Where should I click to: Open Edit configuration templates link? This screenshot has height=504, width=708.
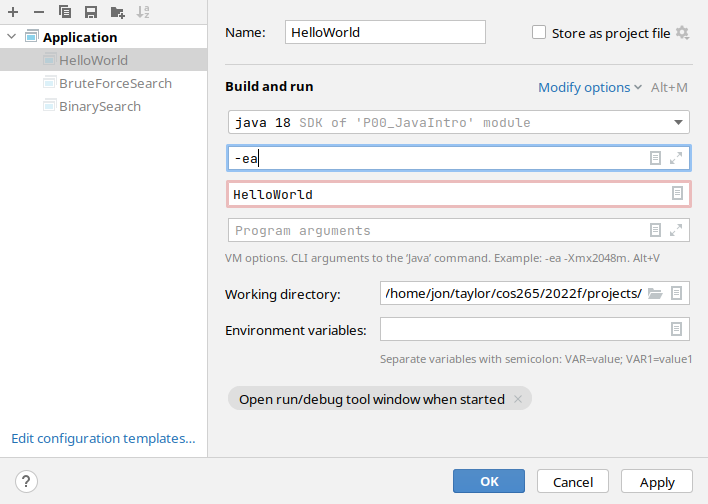[x=103, y=438]
